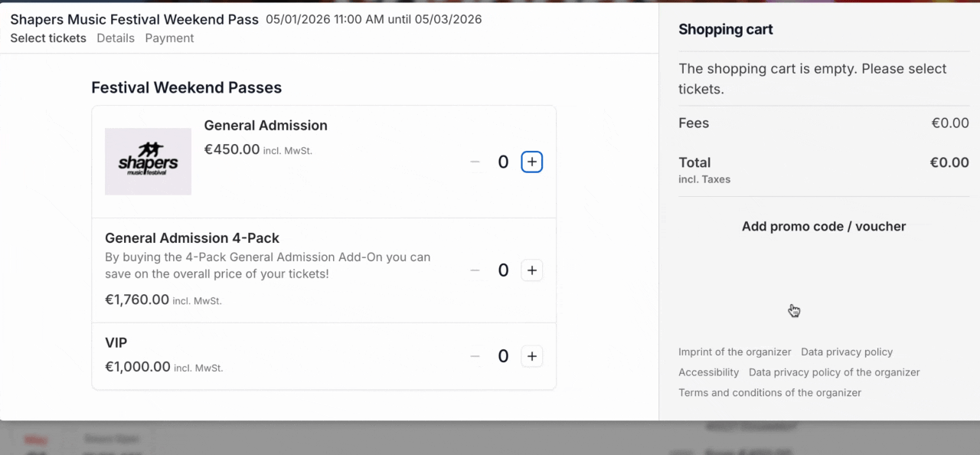This screenshot has height=455, width=980.
Task: Open the Data privacy policy link
Action: point(847,352)
